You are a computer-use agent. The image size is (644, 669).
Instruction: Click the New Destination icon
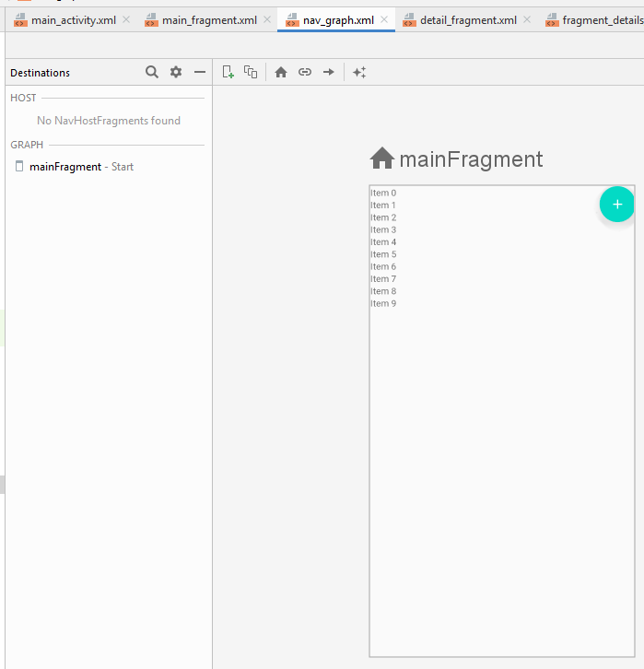coord(228,72)
